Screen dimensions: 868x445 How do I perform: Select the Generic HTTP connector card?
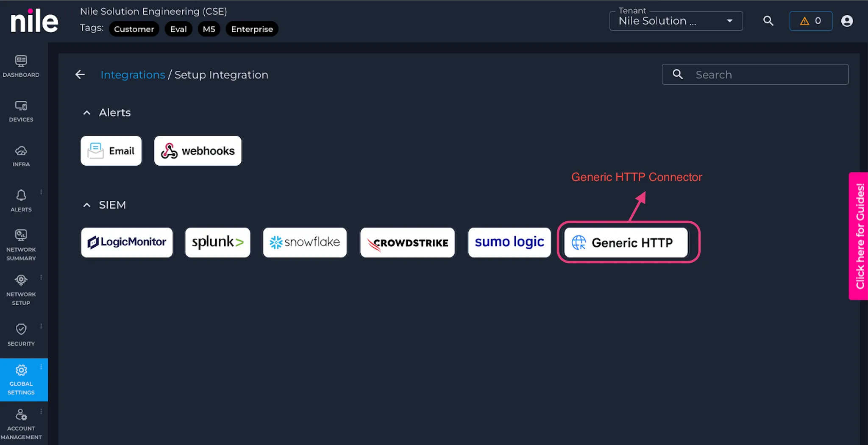coord(626,242)
